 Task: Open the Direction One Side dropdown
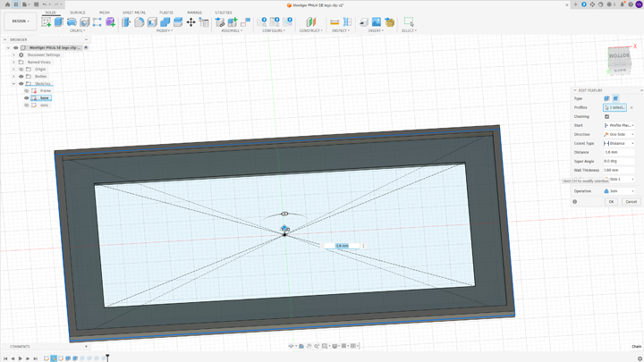tap(619, 135)
